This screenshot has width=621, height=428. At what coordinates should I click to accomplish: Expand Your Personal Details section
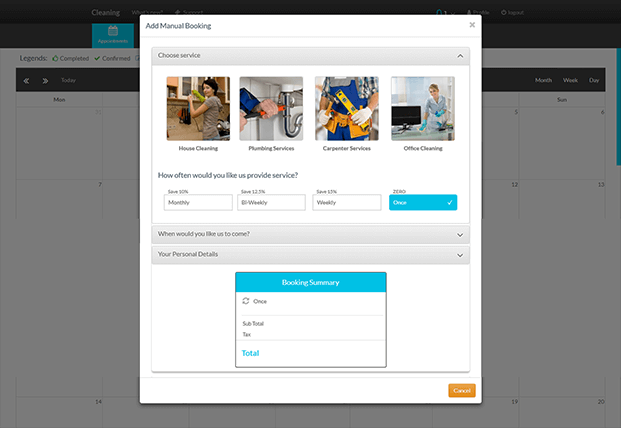click(310, 255)
